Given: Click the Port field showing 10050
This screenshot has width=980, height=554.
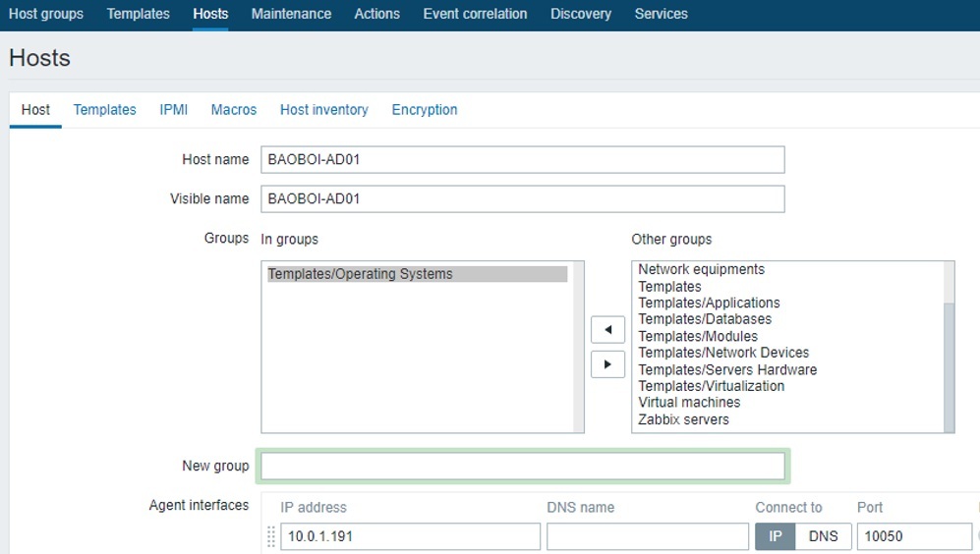Looking at the screenshot, I should pos(913,536).
